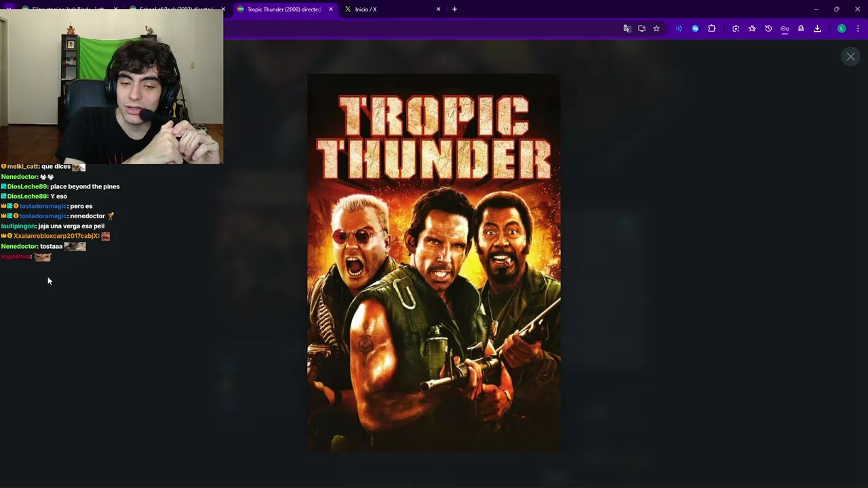Click chat message 'Y eso'
868x488 pixels.
coord(58,196)
